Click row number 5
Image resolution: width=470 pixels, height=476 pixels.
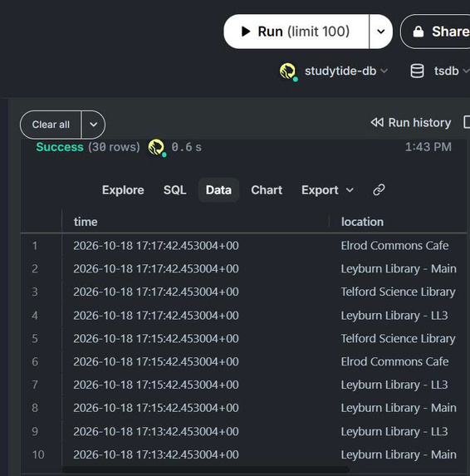click(35, 338)
